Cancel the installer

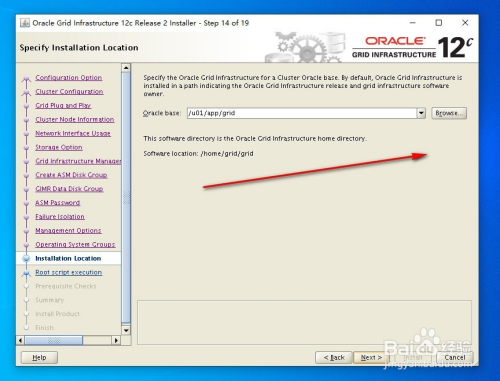click(x=455, y=358)
